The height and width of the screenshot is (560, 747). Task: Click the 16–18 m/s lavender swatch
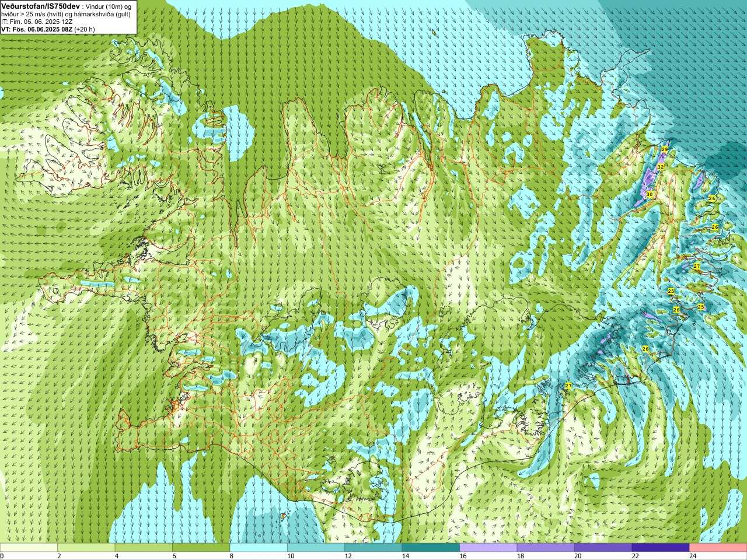click(488, 548)
